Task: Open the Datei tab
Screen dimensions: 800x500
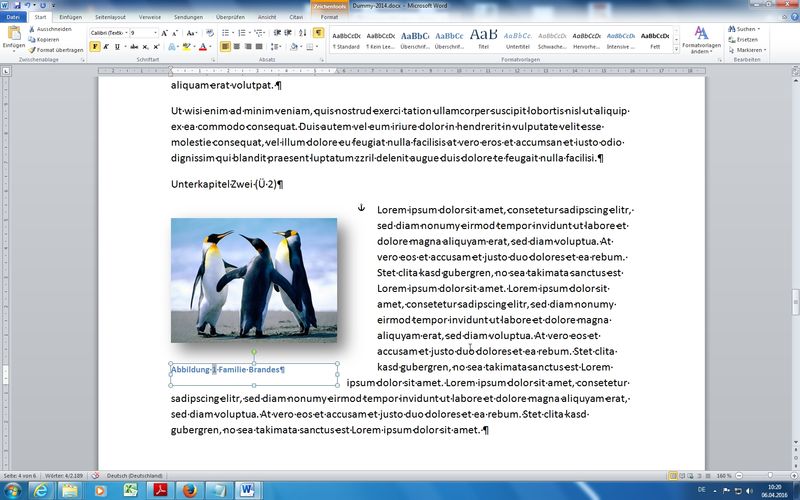Action: [x=12, y=17]
